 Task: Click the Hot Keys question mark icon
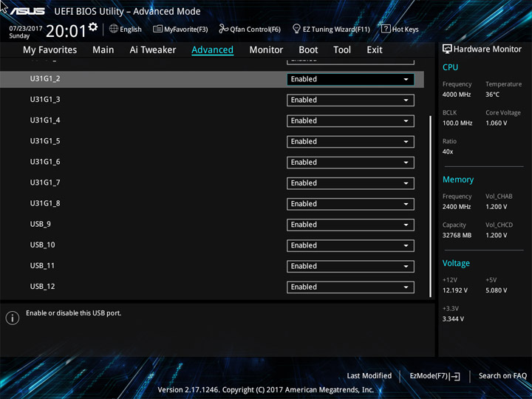[386, 29]
